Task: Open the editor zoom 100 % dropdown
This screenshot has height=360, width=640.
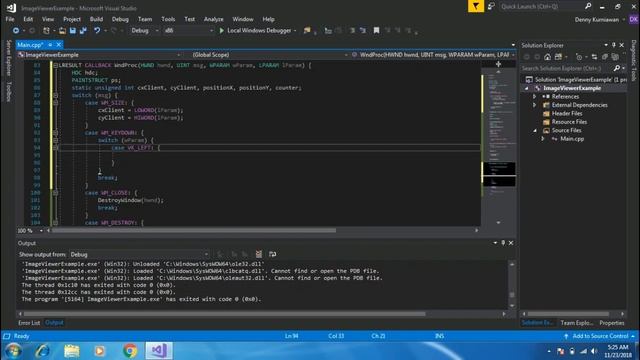Action: 41,231
